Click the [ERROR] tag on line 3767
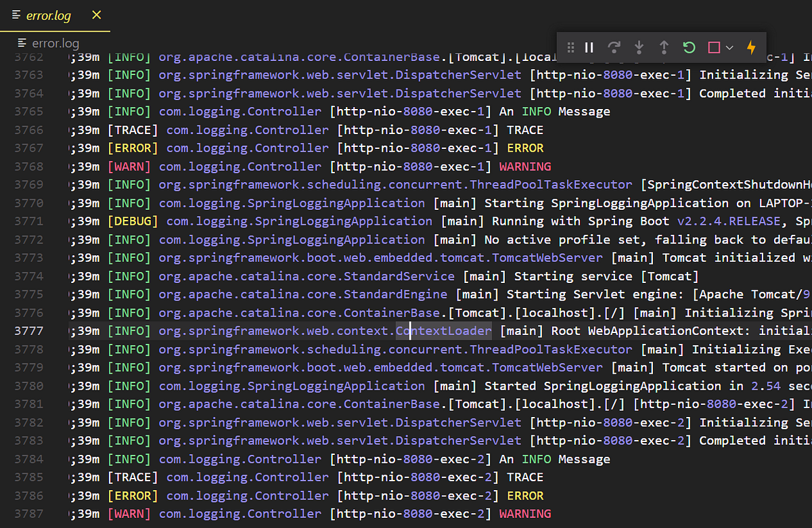The width and height of the screenshot is (812, 528). click(x=133, y=148)
